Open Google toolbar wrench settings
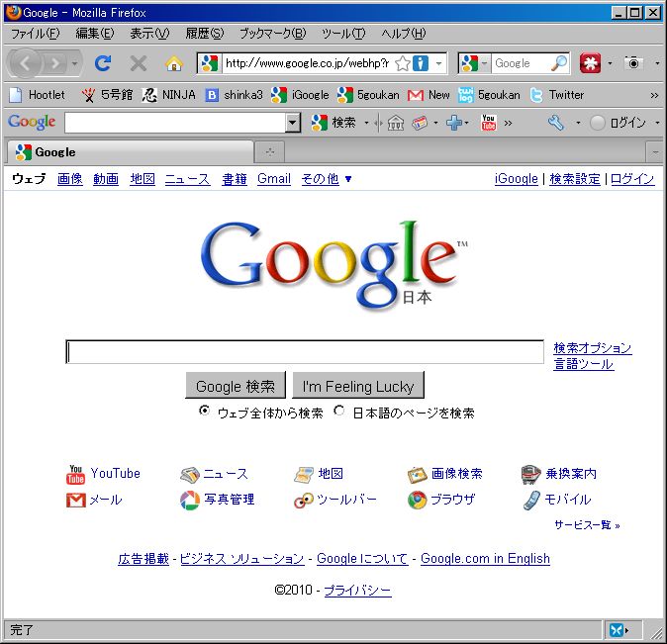 (556, 123)
